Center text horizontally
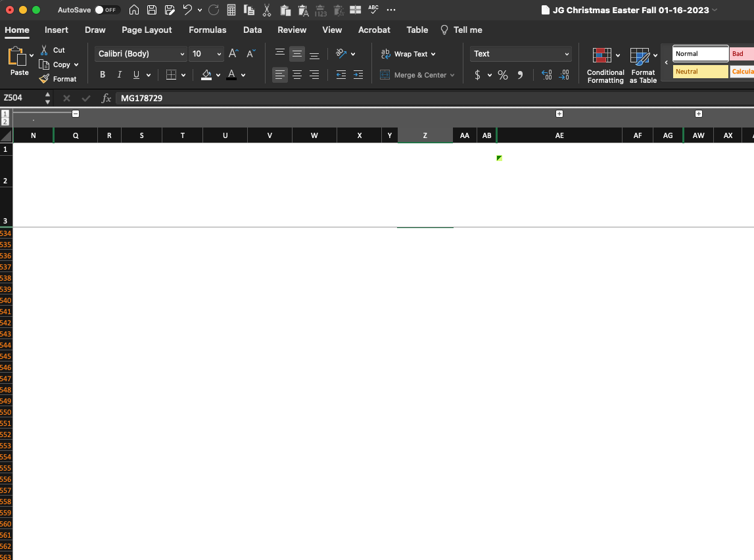 point(297,74)
